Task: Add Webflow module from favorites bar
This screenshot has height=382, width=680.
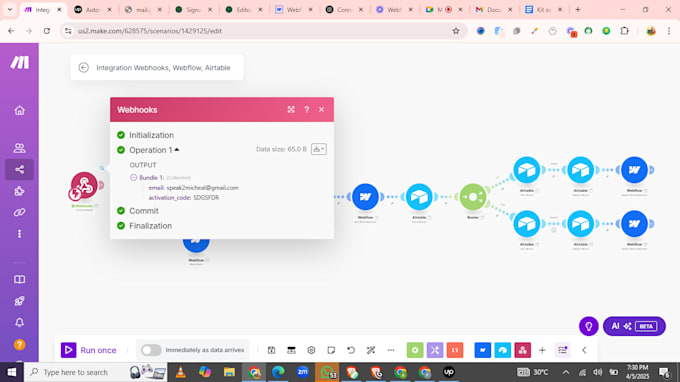Action: click(x=483, y=350)
